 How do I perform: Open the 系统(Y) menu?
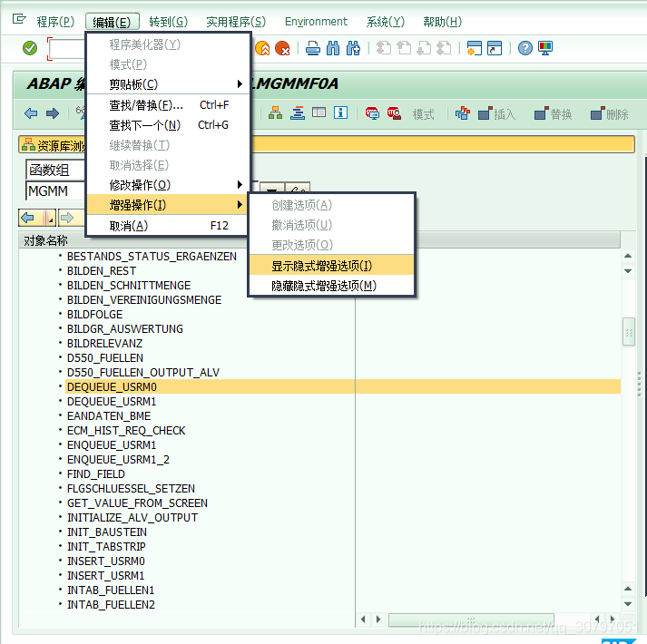[x=386, y=22]
